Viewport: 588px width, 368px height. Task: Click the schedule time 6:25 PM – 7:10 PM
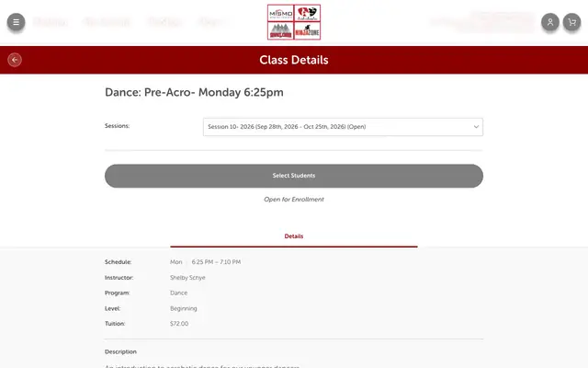(216, 262)
